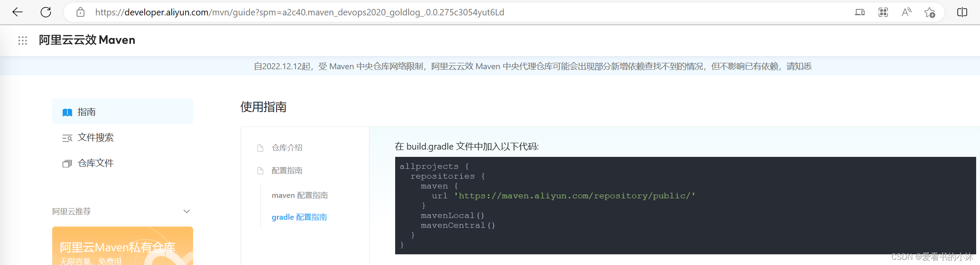View site info via the lock icon

click(80, 12)
